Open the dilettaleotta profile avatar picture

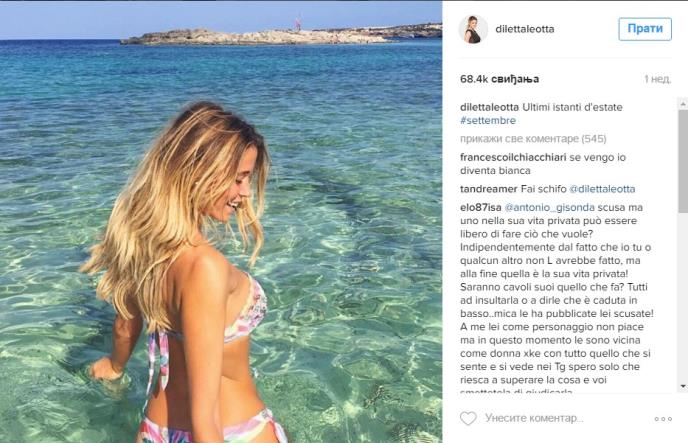coord(473,29)
